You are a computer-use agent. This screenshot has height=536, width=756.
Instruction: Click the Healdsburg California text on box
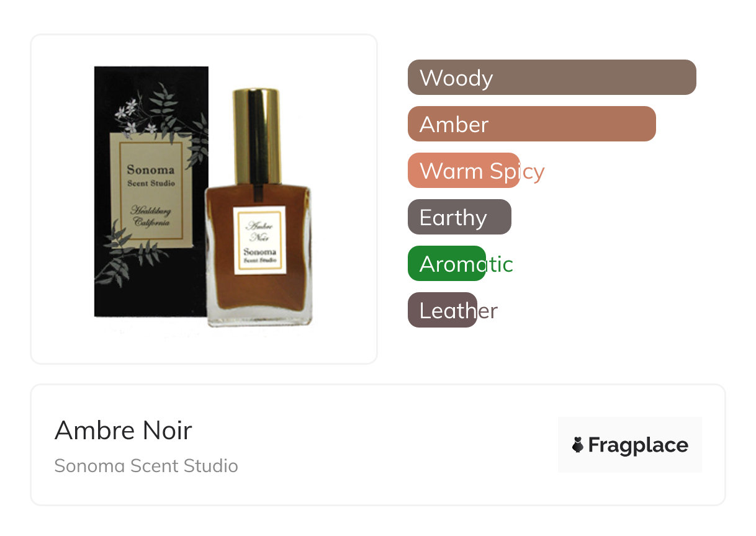pos(151,217)
